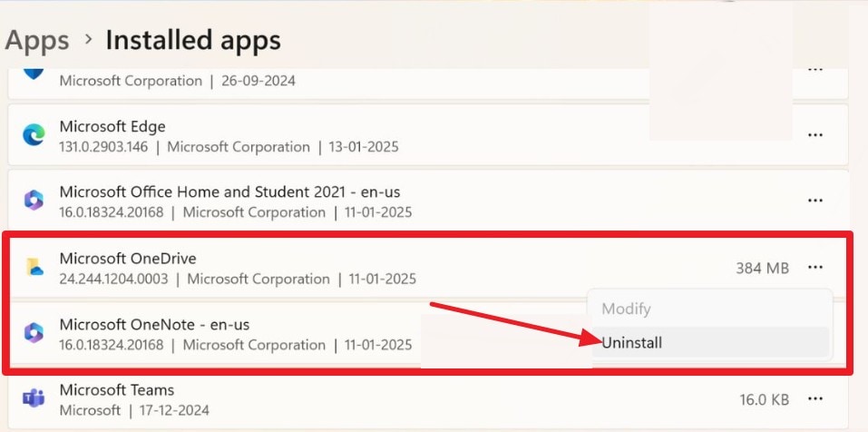Select the Microsoft OneDrive app name
The width and height of the screenshot is (868, 432).
tap(128, 258)
